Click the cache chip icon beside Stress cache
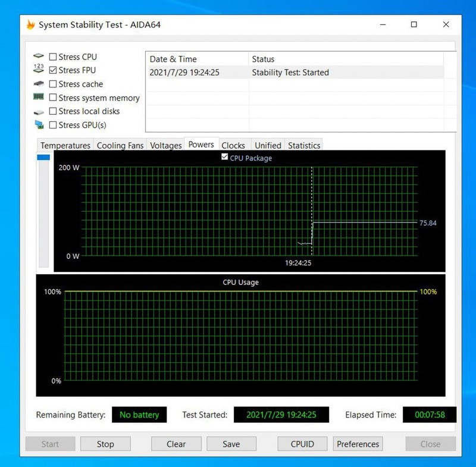The width and height of the screenshot is (476, 467). point(39,83)
